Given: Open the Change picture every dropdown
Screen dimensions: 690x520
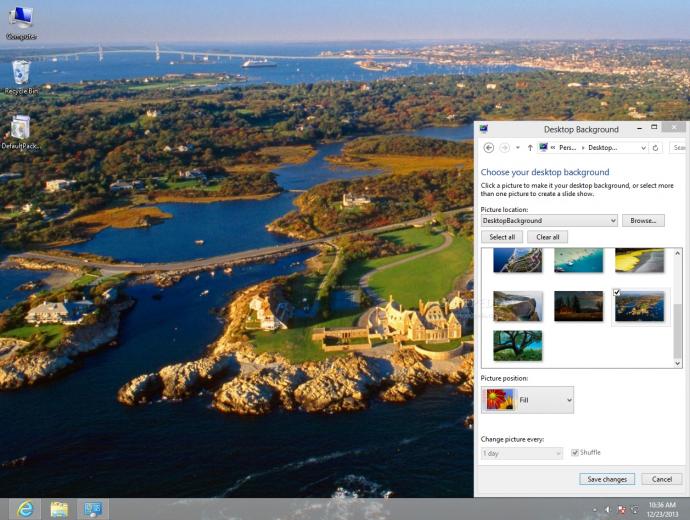Looking at the screenshot, I should tap(521, 453).
